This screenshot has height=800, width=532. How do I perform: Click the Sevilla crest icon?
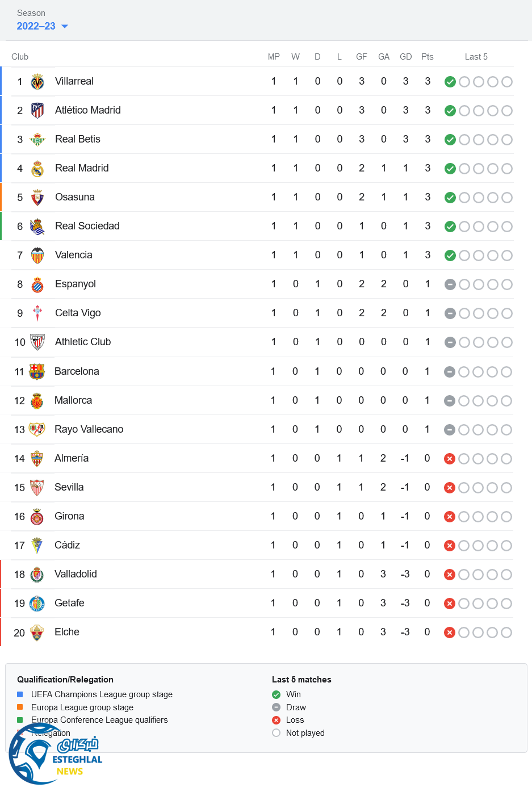[37, 488]
